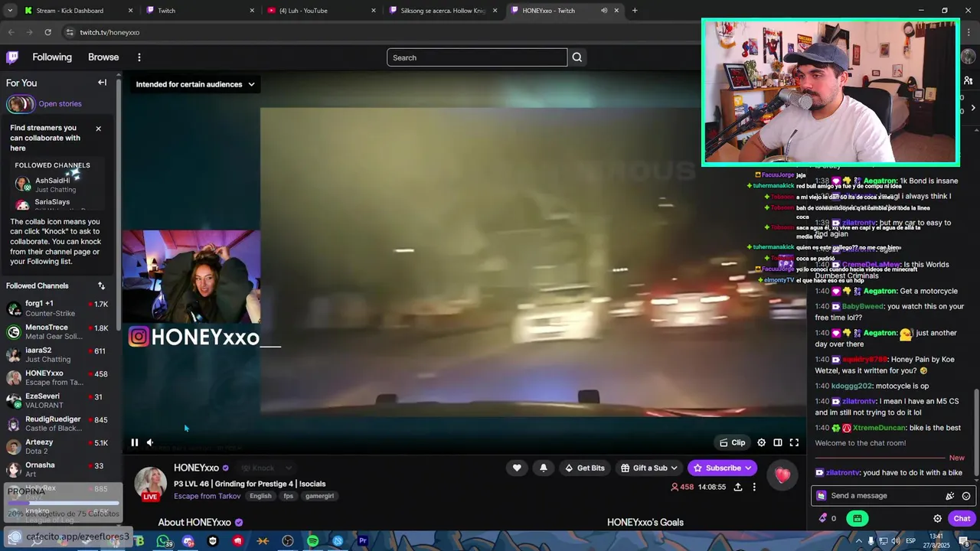The width and height of the screenshot is (980, 551).
Task: Click HONEYxxo's live avatar
Action: [x=150, y=484]
